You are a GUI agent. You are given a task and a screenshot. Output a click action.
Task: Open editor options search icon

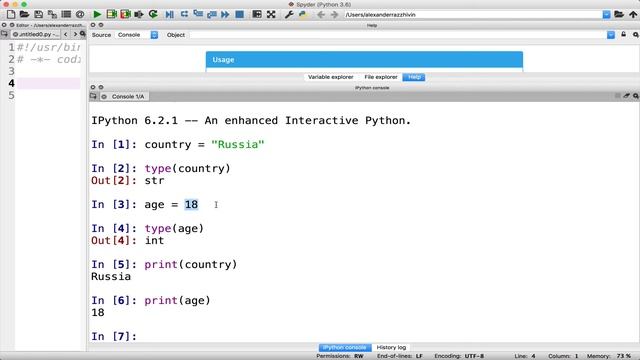pyautogui.click(x=82, y=34)
